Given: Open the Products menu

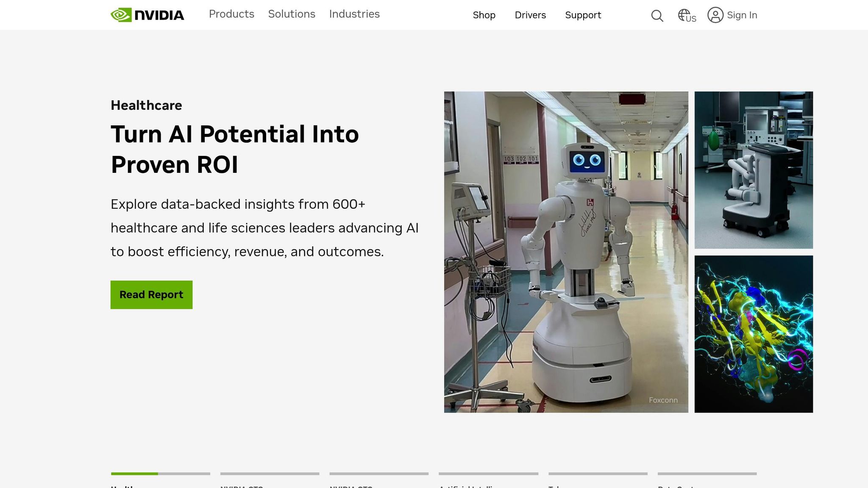Looking at the screenshot, I should 231,14.
